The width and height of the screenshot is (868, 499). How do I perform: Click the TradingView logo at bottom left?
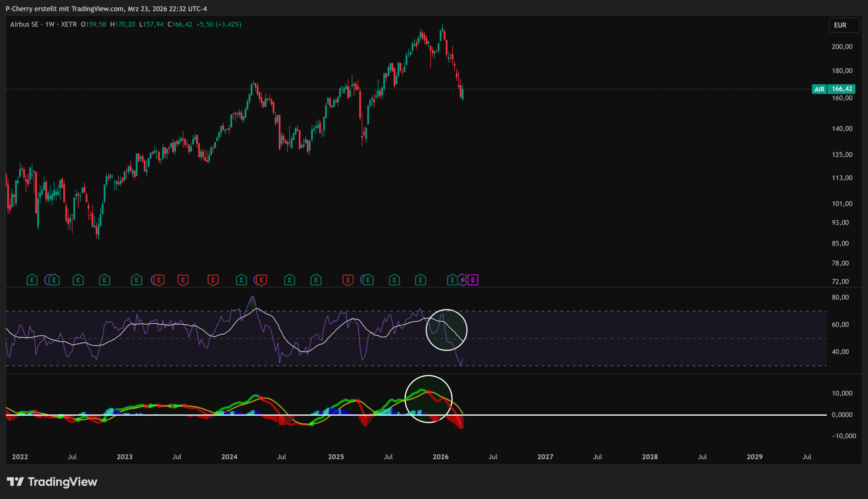(x=52, y=481)
